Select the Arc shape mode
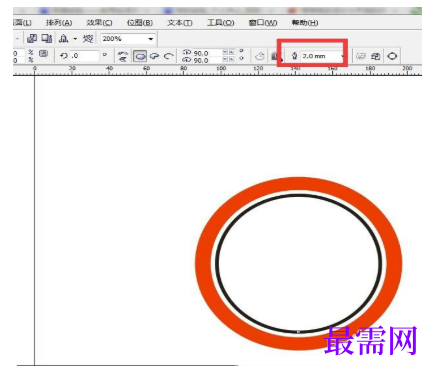Screen dimensions: 436x372 click(169, 56)
